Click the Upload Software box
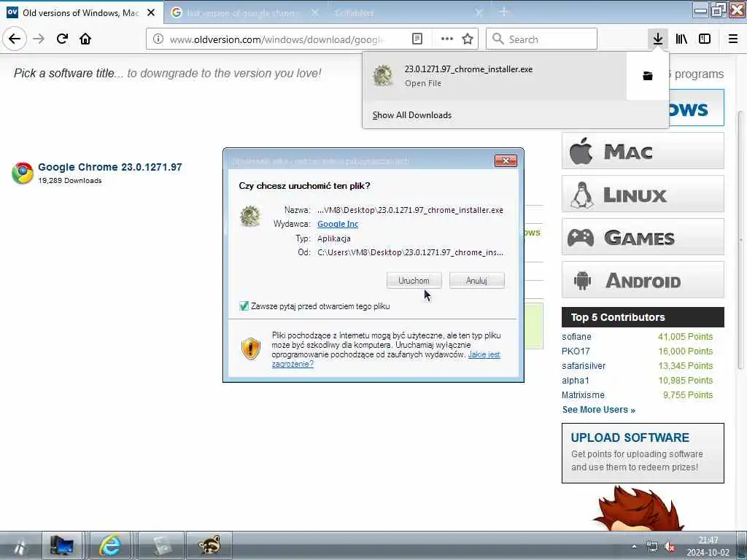 [x=643, y=453]
